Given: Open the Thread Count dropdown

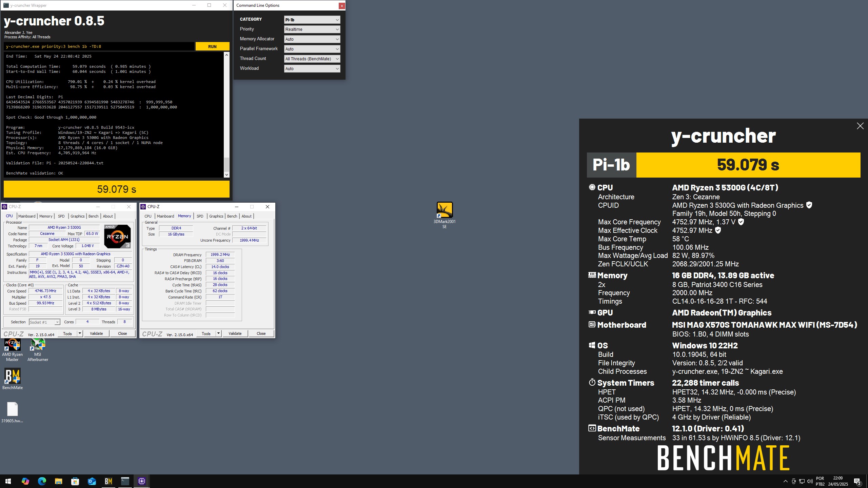Looking at the screenshot, I should 312,59.
